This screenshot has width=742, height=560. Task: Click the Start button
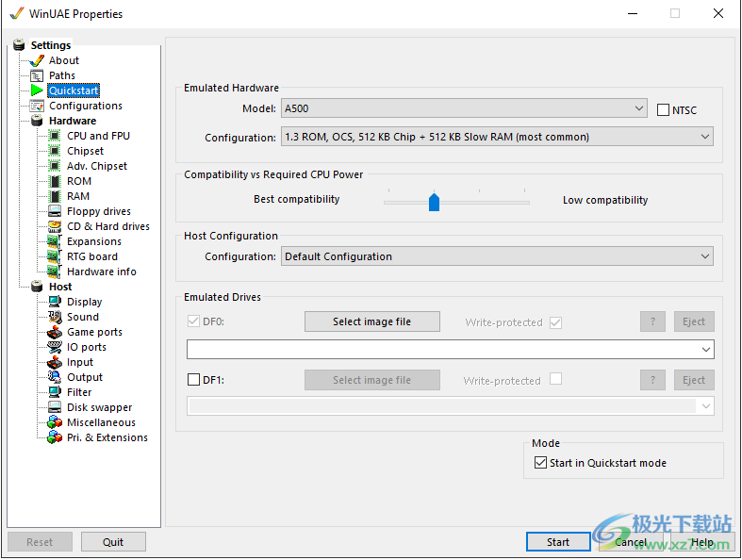click(x=558, y=542)
